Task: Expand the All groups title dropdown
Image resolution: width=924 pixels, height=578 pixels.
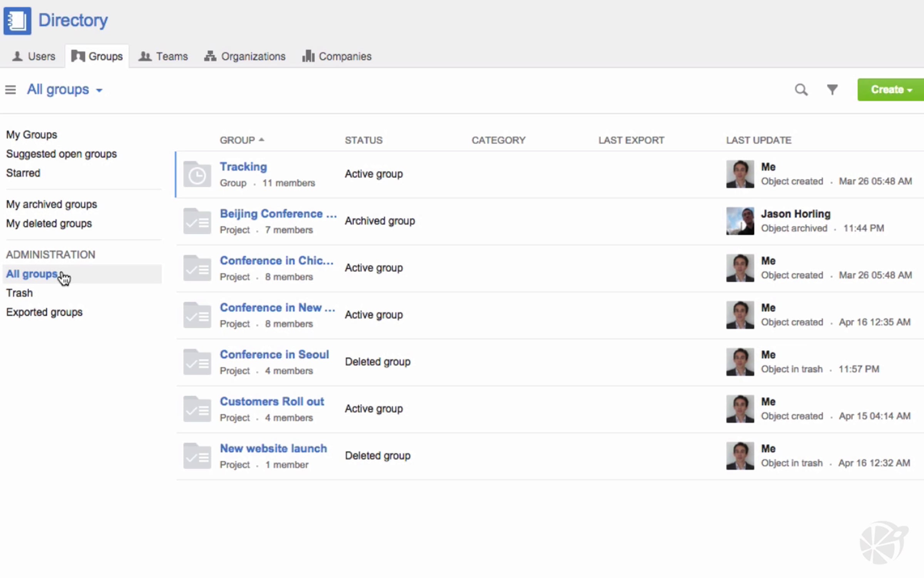Action: (x=65, y=90)
